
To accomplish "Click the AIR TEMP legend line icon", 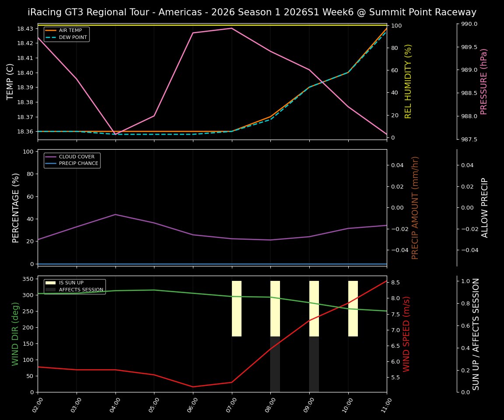I will point(51,31).
